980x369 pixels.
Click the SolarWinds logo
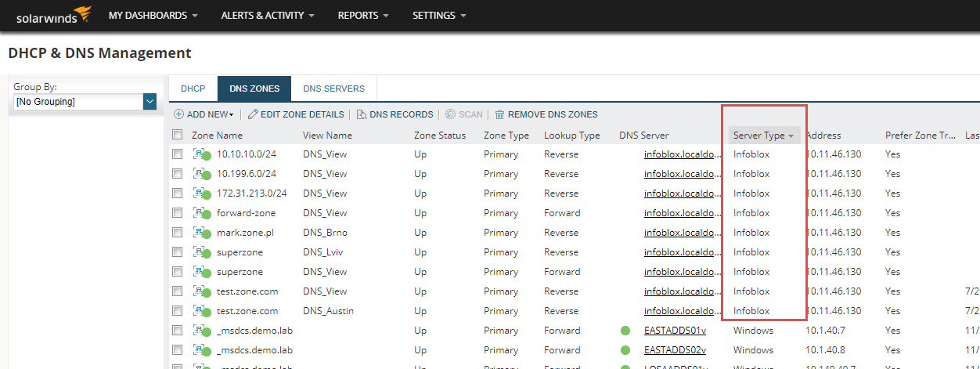(x=54, y=14)
